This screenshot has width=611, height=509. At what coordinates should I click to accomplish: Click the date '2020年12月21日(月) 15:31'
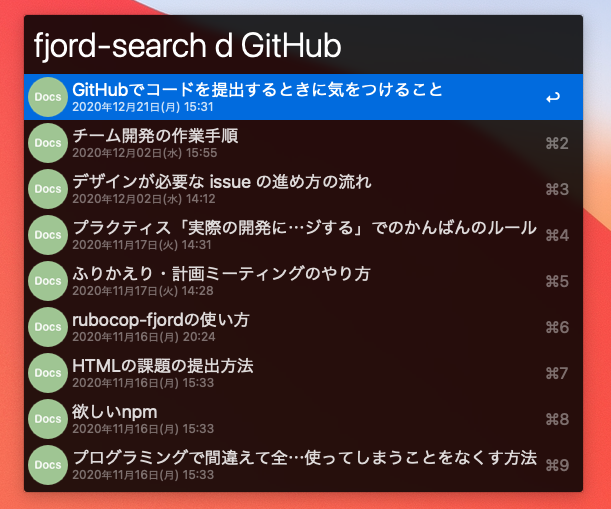[x=143, y=107]
